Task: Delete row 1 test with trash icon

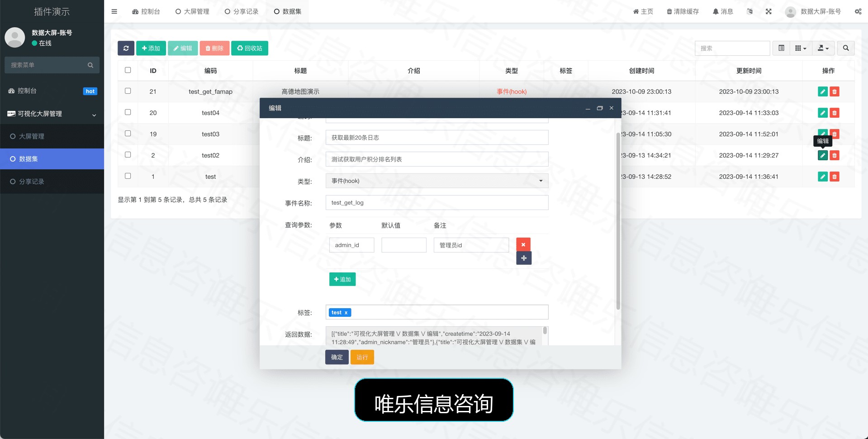Action: point(835,177)
